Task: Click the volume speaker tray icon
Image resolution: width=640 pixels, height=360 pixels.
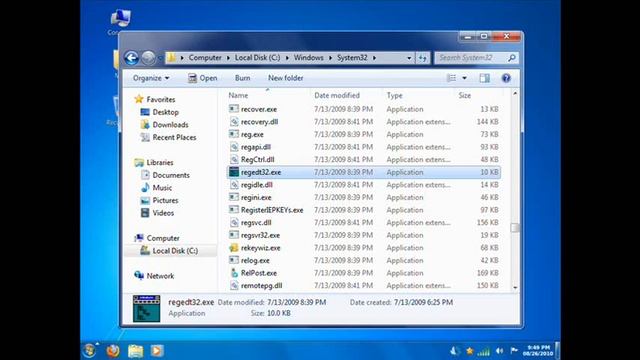Action: [500, 351]
